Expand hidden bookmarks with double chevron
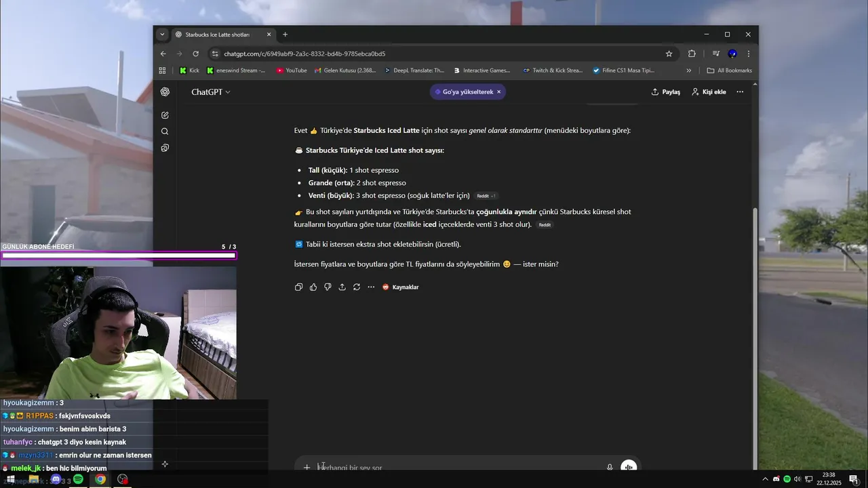Viewport: 868px width, 488px height. [x=689, y=70]
